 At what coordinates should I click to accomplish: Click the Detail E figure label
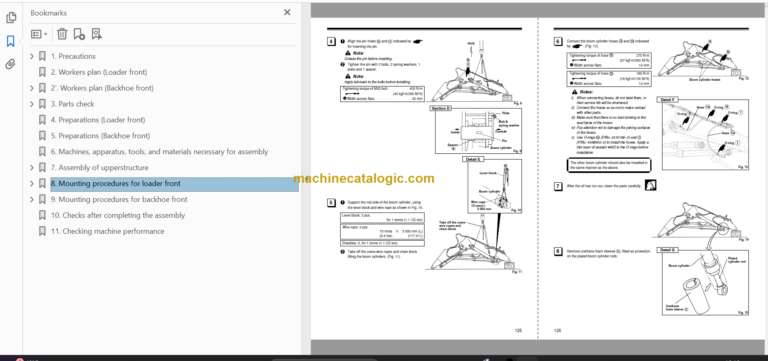point(473,159)
